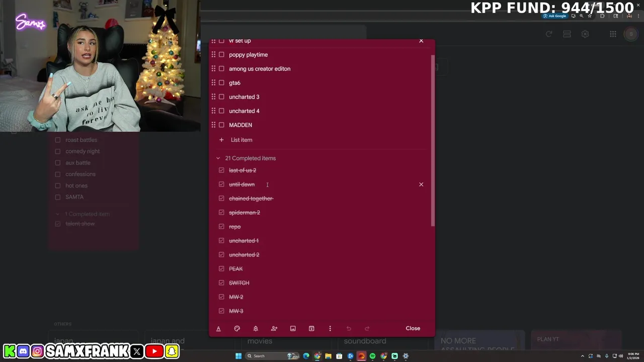Click the Add image icon
Image resolution: width=644 pixels, height=362 pixels.
coord(293,328)
